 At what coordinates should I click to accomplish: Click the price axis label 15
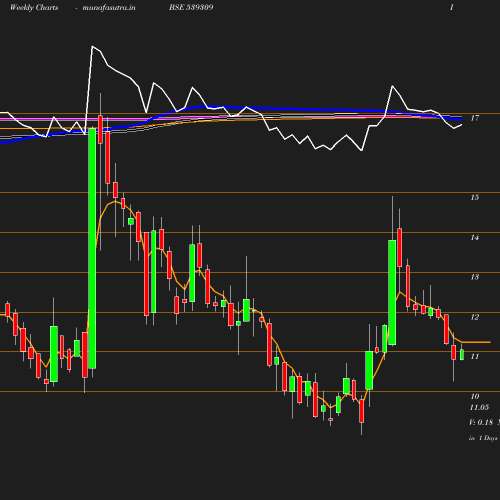tap(475, 197)
